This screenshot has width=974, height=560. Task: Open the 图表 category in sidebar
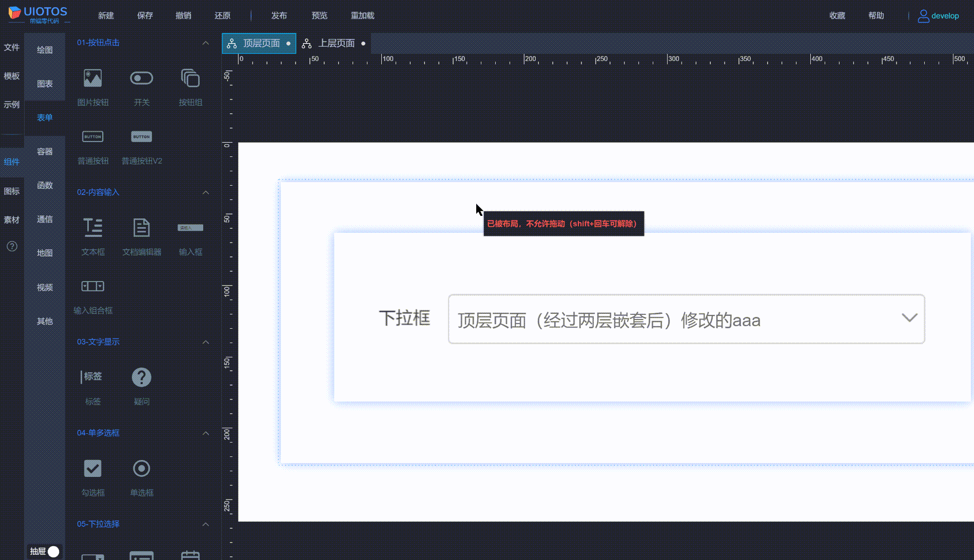(x=45, y=83)
